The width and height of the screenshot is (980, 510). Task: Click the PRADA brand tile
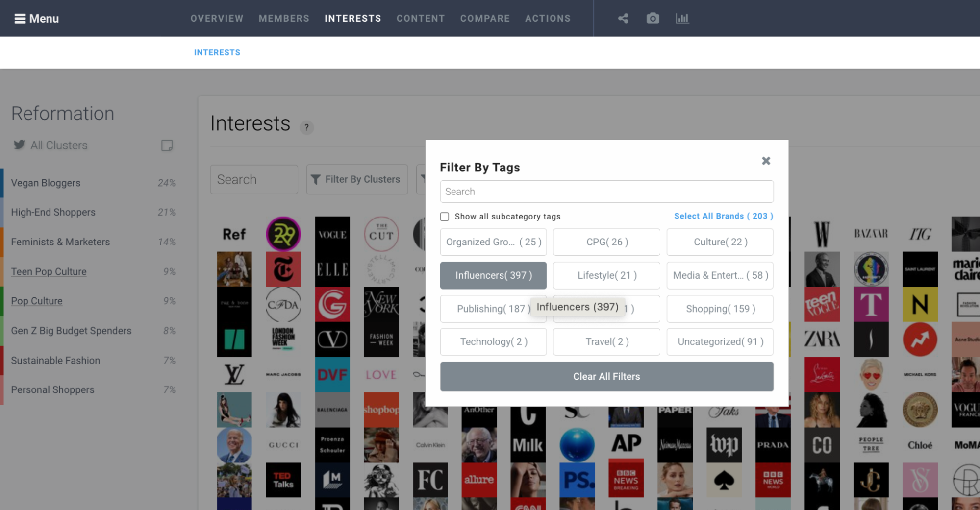point(773,445)
